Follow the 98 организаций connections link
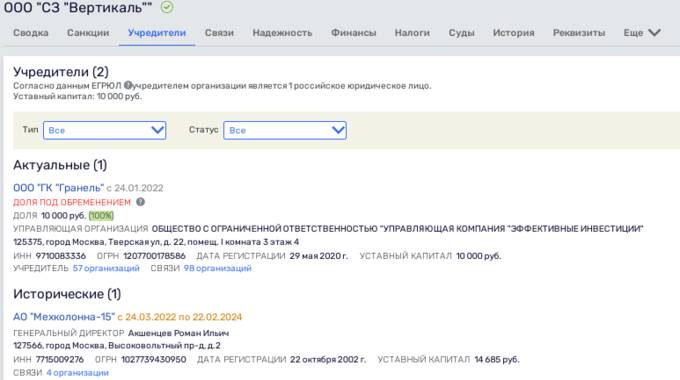The width and height of the screenshot is (680, 380). (218, 268)
